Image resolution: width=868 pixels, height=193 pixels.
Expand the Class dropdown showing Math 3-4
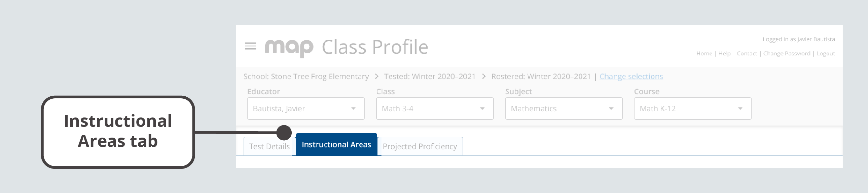[434, 109]
